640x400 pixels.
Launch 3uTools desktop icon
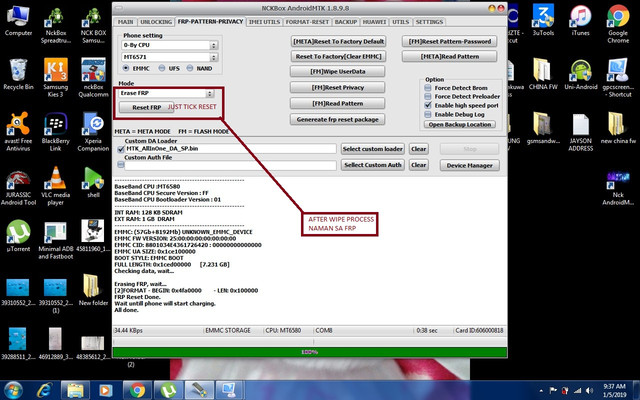543,20
